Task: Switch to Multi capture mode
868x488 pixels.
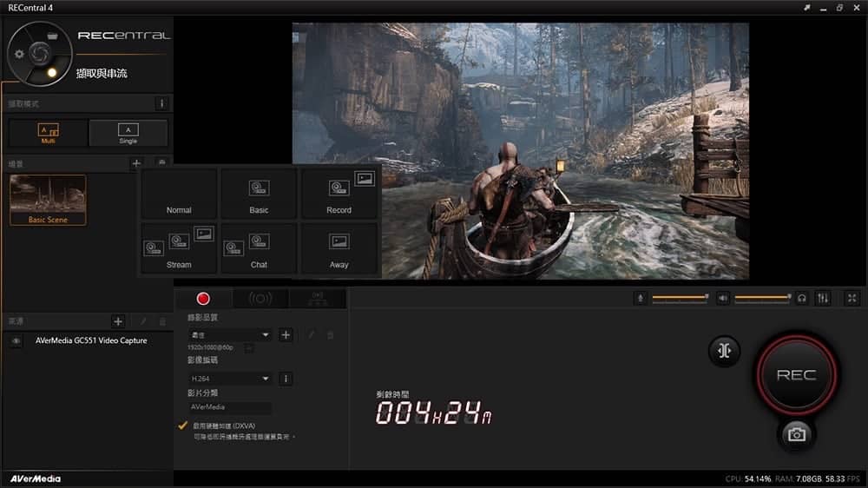Action: tap(48, 133)
